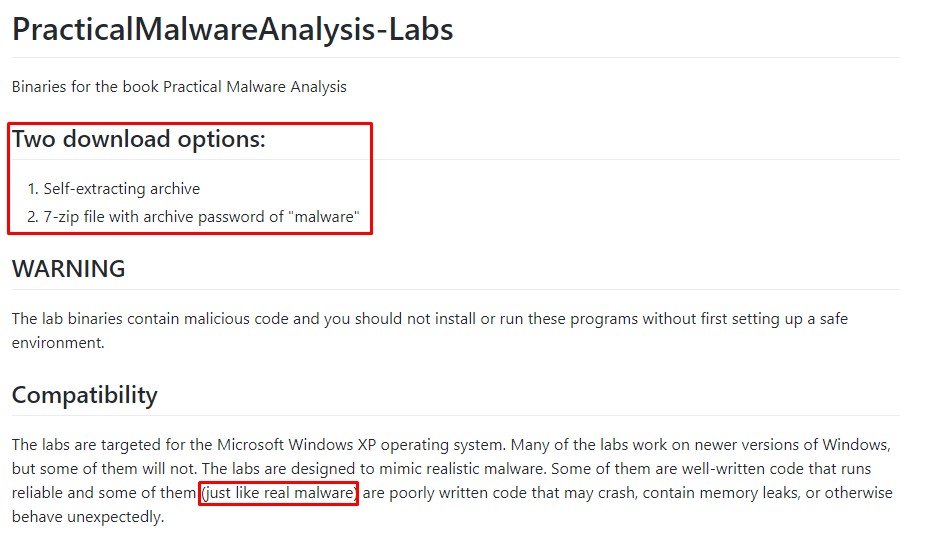Screen dimensions: 925x541
Task: Click 'safe' in the warning paragraph
Action: click(831, 318)
